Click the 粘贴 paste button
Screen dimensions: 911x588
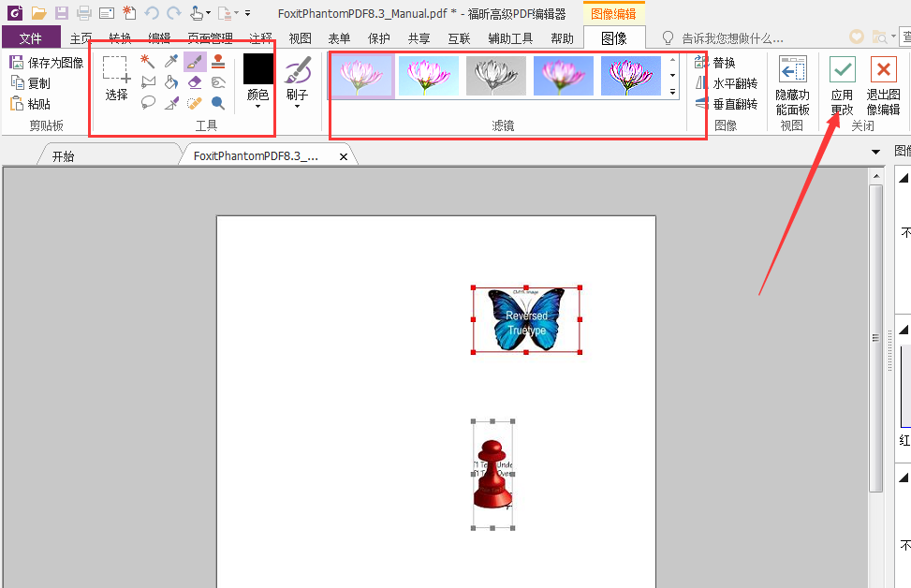pyautogui.click(x=32, y=104)
